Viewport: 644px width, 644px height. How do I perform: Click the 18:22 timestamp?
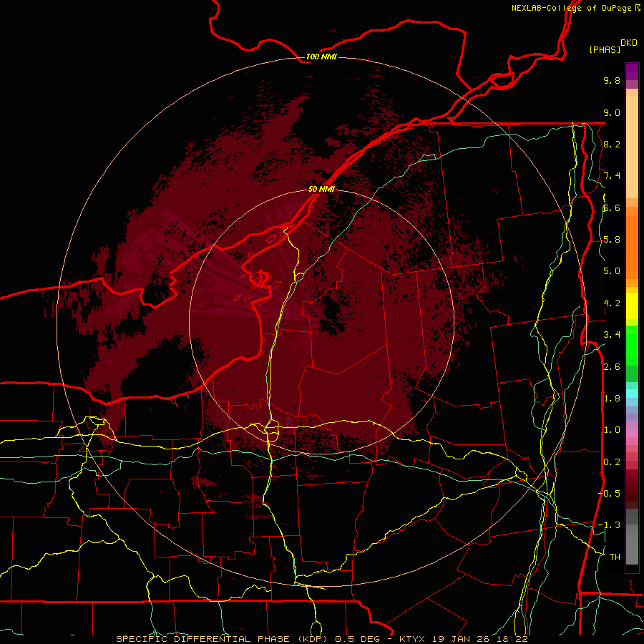click(x=514, y=639)
